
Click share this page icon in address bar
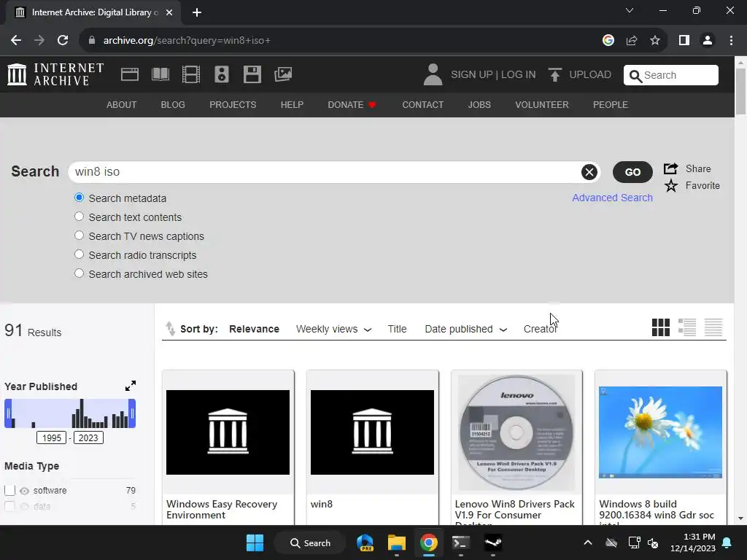coord(632,41)
